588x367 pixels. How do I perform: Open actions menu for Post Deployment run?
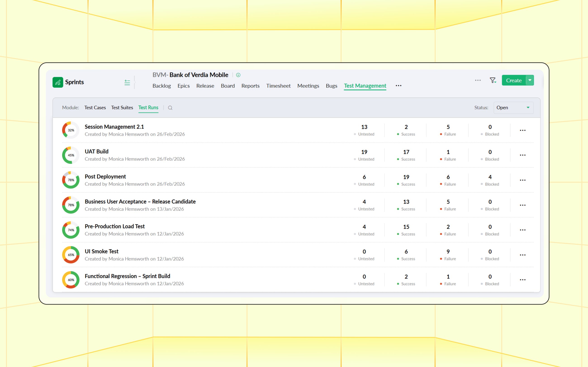pyautogui.click(x=523, y=180)
